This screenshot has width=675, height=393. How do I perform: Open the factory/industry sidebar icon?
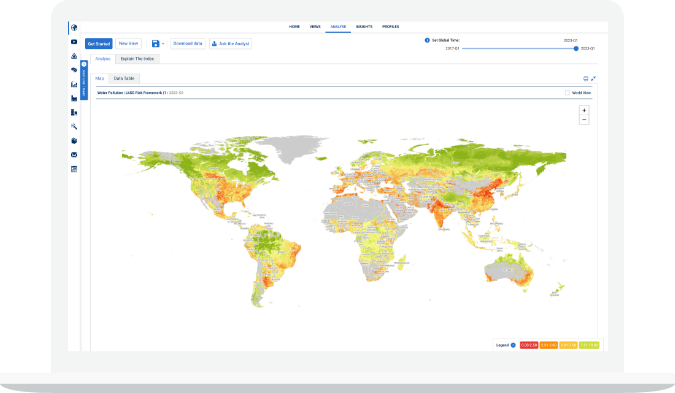coord(74,98)
